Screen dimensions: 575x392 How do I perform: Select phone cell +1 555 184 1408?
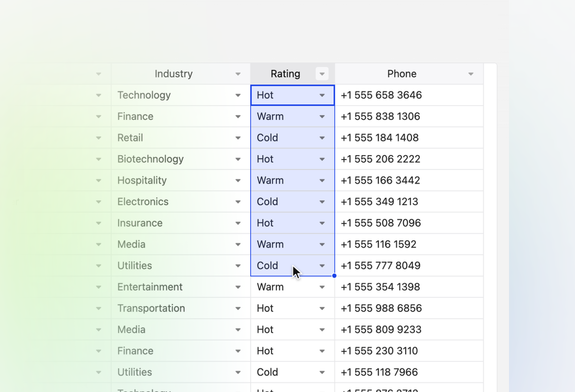[x=409, y=138]
